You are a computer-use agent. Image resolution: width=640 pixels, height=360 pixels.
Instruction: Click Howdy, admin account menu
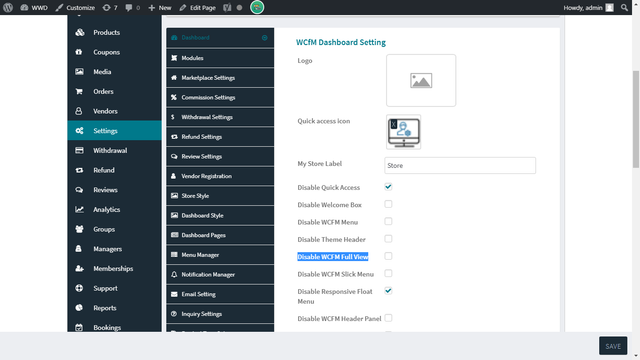tap(588, 7)
